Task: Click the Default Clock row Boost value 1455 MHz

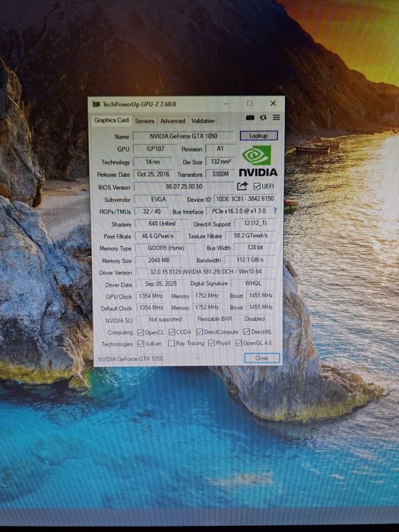Action: coord(261,307)
